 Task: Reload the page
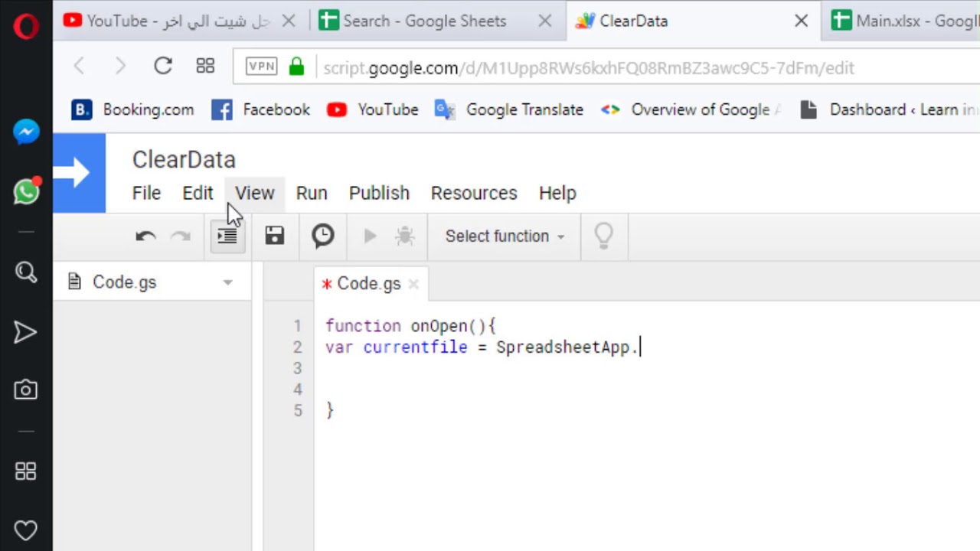tap(163, 67)
